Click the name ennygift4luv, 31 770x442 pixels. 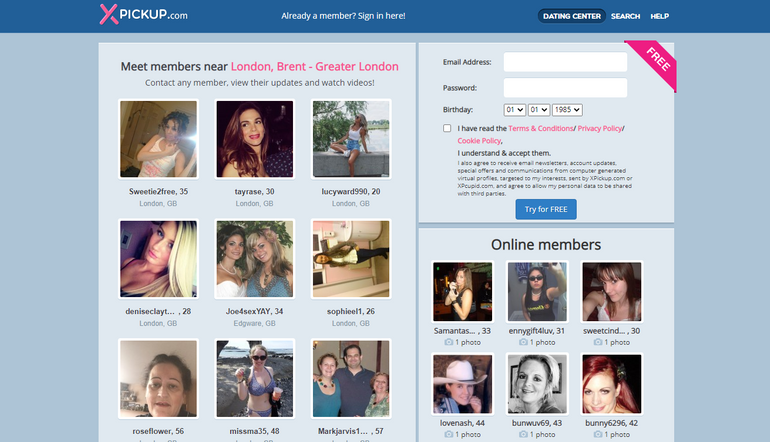point(537,331)
